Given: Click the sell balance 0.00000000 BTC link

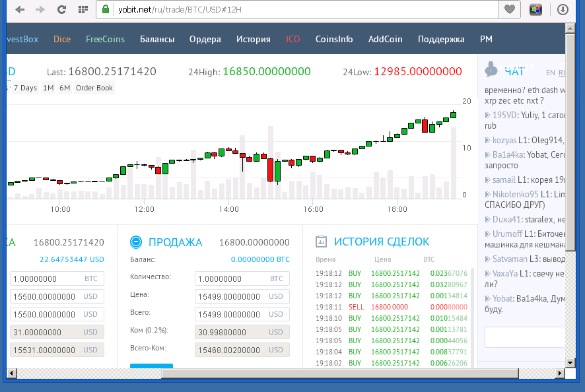Looking at the screenshot, I should (x=260, y=259).
